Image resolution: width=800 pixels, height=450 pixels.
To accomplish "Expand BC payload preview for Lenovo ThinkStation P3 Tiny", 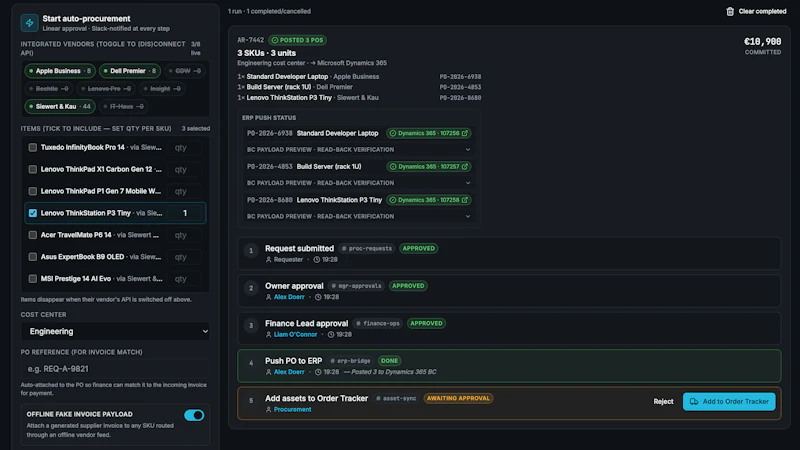I will coord(358,216).
